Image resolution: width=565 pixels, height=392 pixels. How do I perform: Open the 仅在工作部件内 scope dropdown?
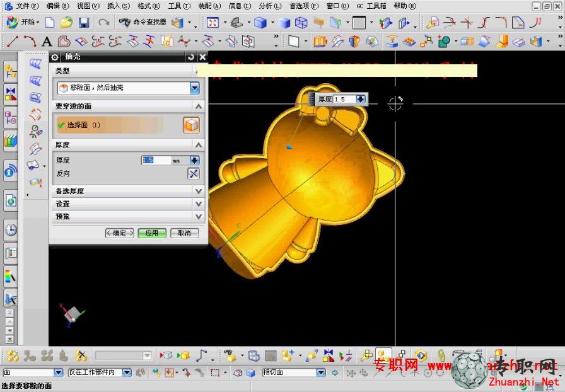tap(127, 372)
